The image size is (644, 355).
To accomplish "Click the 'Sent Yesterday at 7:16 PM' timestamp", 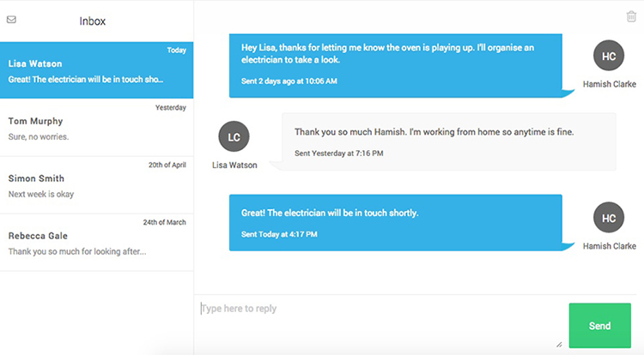I will 338,153.
